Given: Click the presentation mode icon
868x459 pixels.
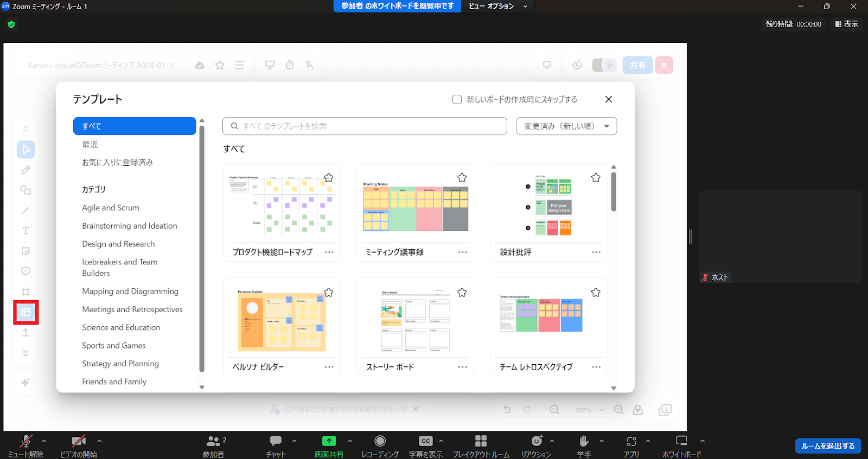Looking at the screenshot, I should (x=270, y=65).
